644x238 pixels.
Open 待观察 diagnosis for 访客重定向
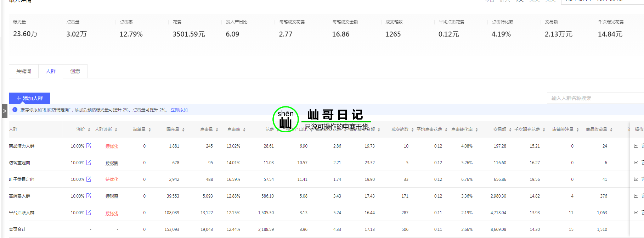pyautogui.click(x=112, y=163)
